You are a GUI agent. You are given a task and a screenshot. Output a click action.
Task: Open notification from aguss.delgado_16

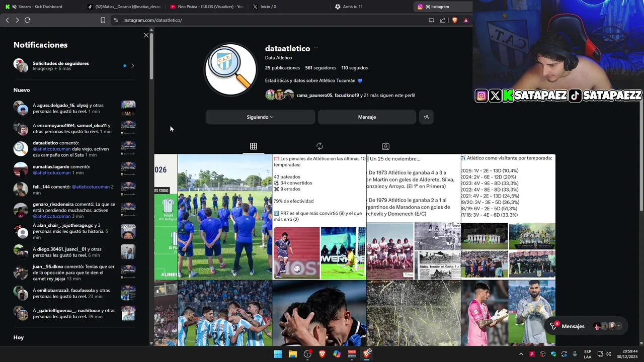coord(74,108)
